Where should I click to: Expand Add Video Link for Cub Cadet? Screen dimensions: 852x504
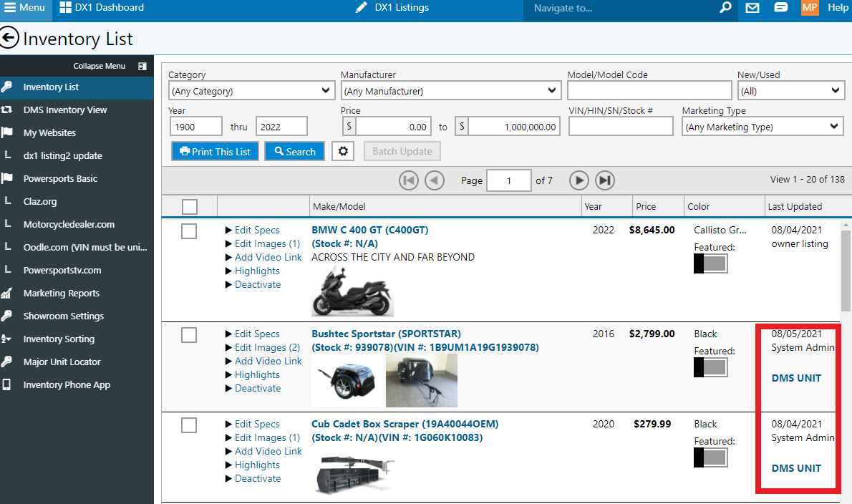tap(263, 451)
